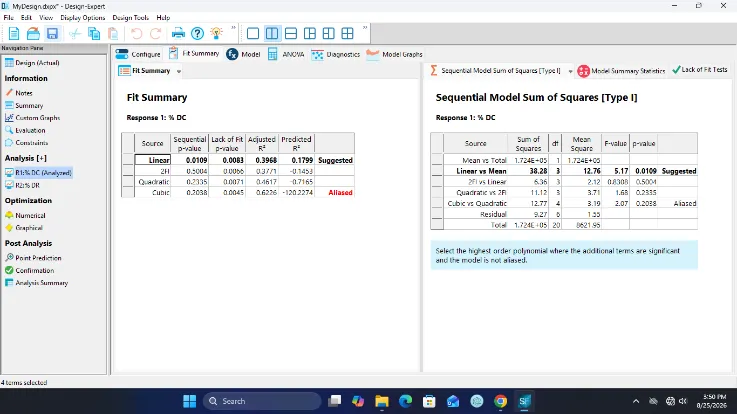Open Custom Graphs node
The height and width of the screenshot is (414, 737).
coord(32,117)
